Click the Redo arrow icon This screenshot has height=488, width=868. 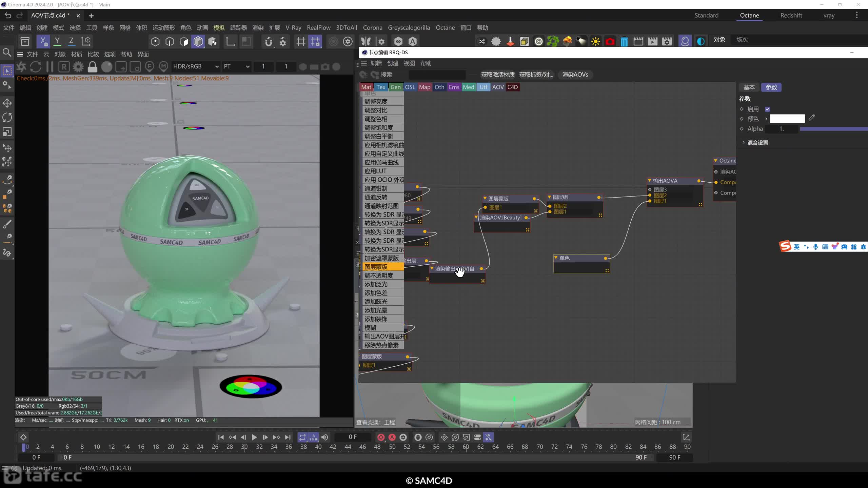20,15
